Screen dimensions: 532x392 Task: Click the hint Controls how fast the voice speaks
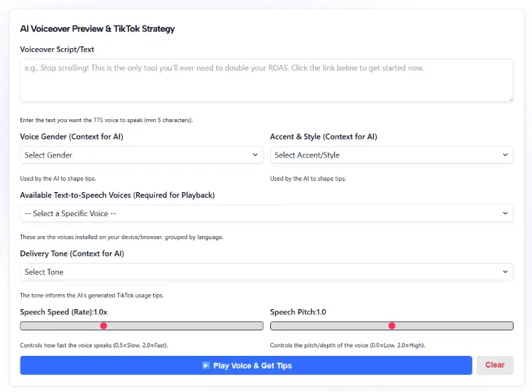tap(94, 345)
